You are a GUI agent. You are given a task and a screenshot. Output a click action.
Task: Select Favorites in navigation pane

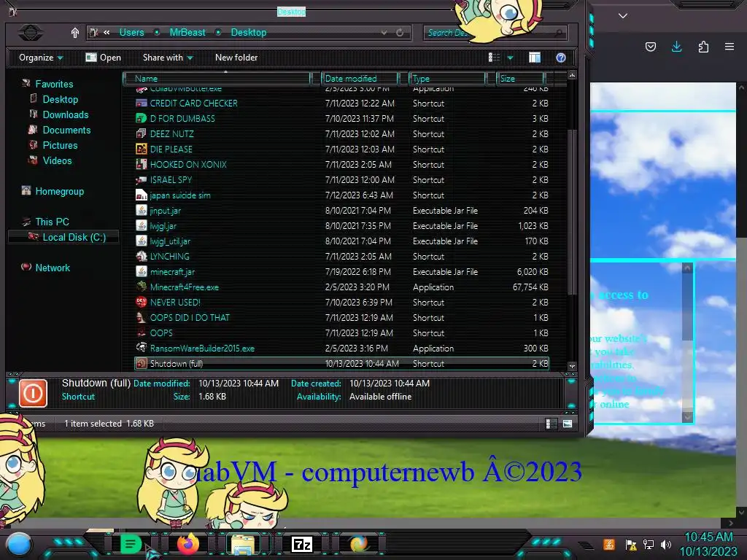coord(54,84)
